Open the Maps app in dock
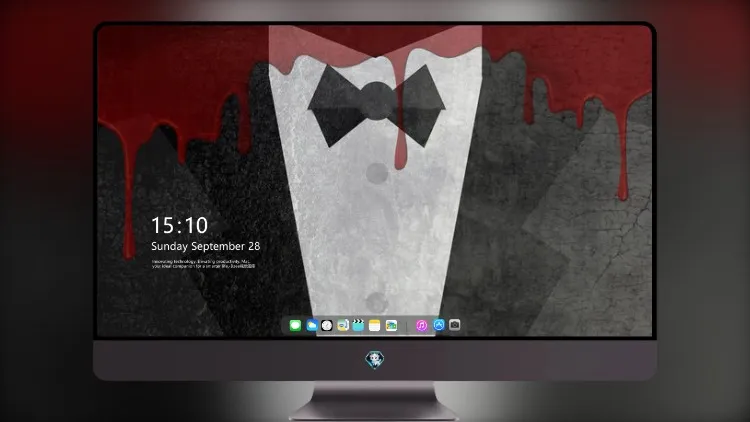This screenshot has height=422, width=750. (342, 325)
